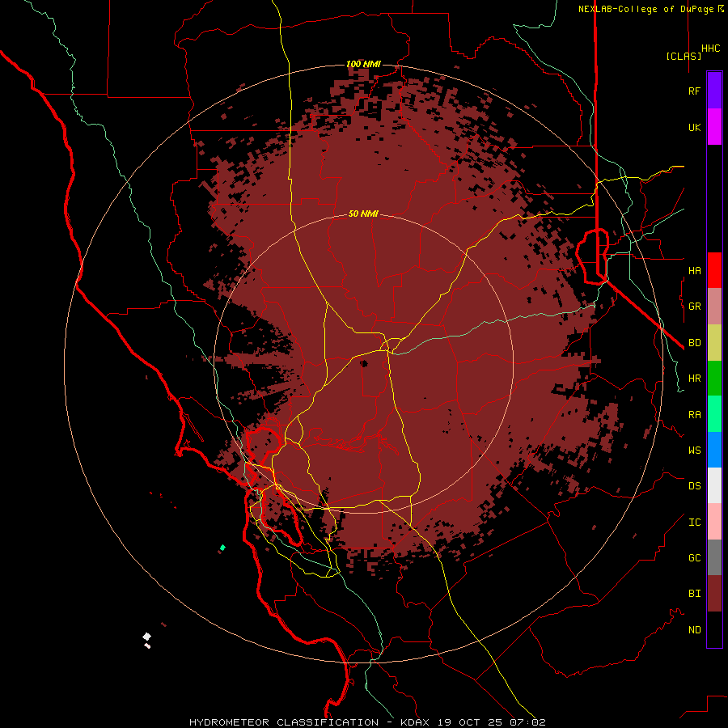The height and width of the screenshot is (728, 728).
Task: Click the 50 NMI range ring label
Action: [363, 214]
